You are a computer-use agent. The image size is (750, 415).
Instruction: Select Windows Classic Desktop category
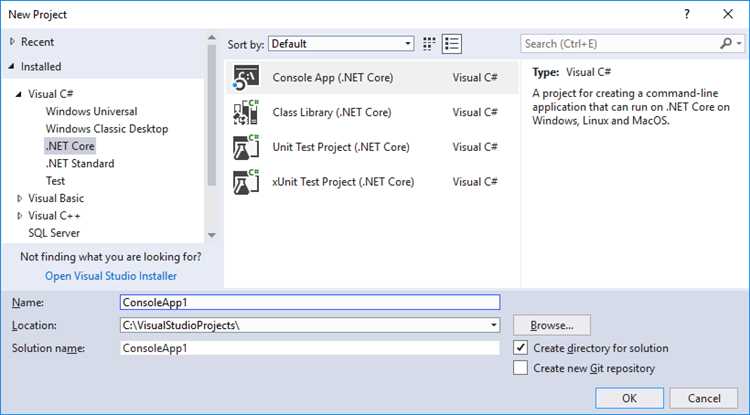coord(107,129)
